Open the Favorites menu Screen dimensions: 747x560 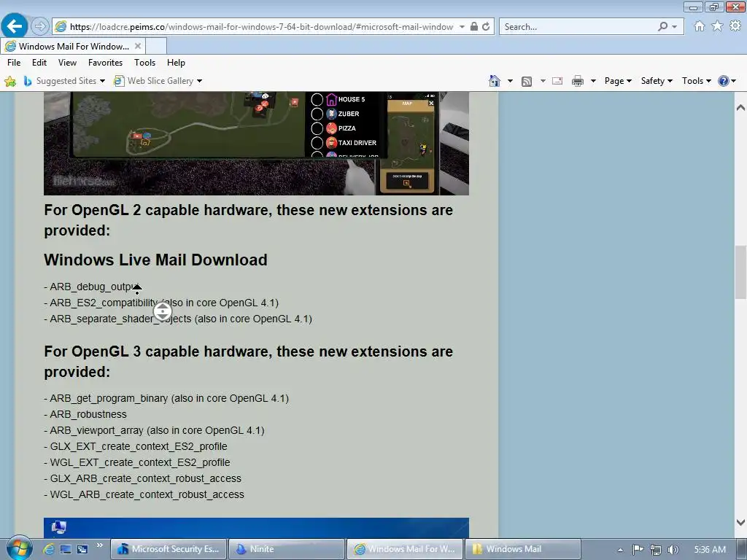click(105, 63)
